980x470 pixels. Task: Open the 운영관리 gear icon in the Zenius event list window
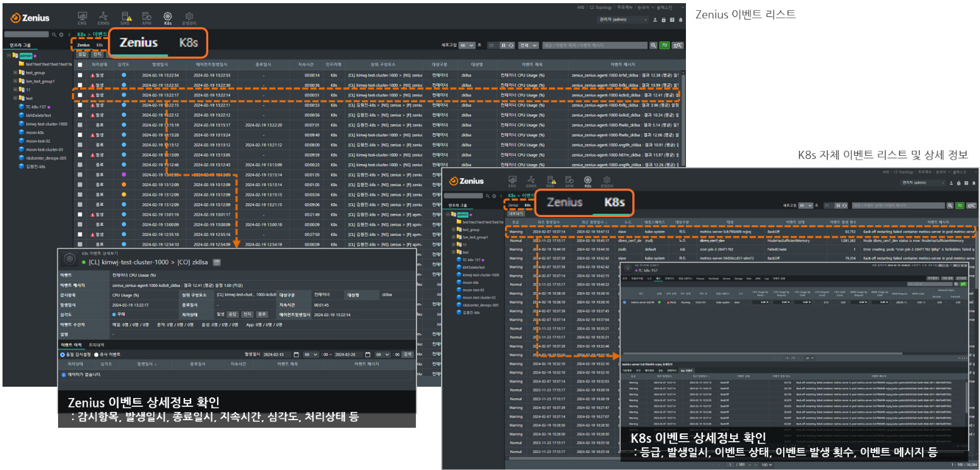click(189, 18)
